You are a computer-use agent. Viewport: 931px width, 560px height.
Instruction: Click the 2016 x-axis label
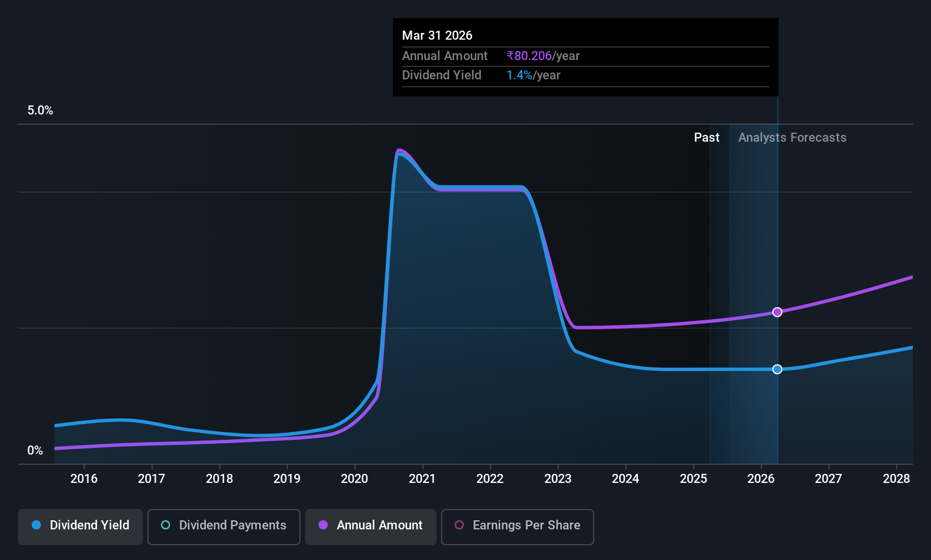pos(84,479)
